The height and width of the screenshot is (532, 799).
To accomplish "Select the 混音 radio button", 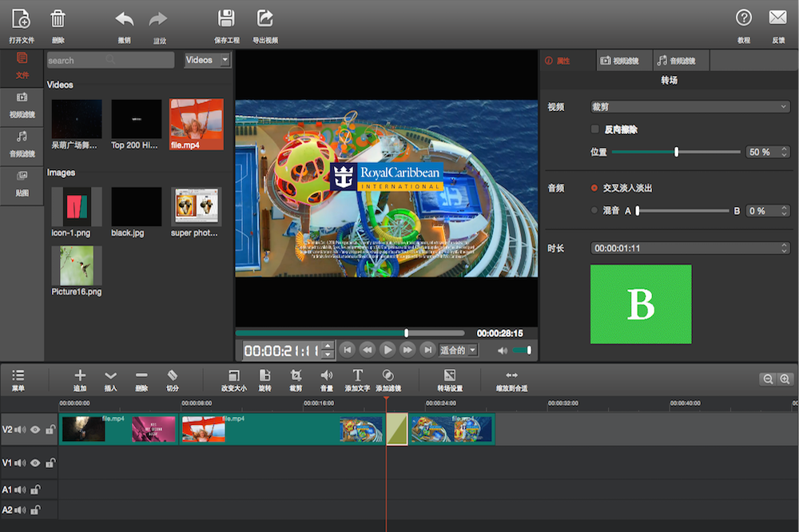I will click(x=594, y=210).
